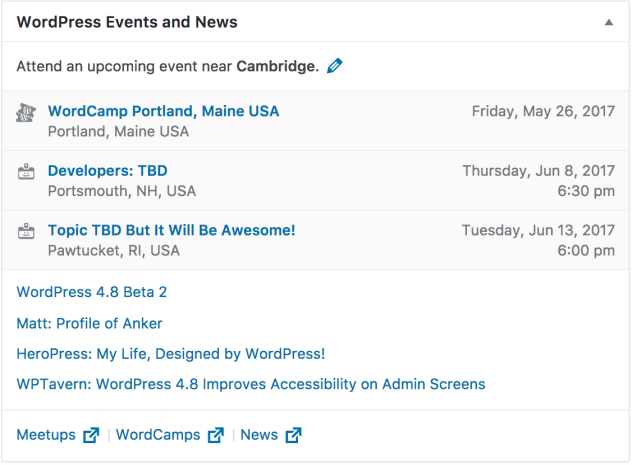
Task: Open Topic TBD But It Will Be Awesome!
Action: [x=172, y=230]
